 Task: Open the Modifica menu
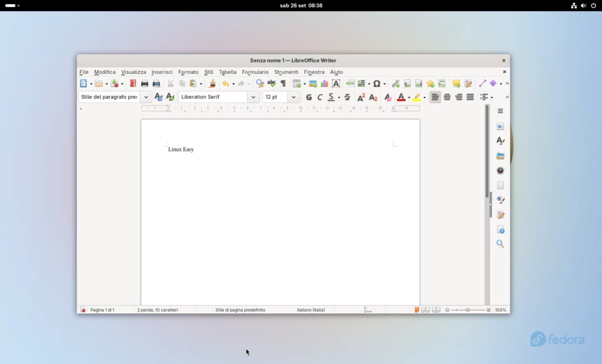(x=105, y=72)
